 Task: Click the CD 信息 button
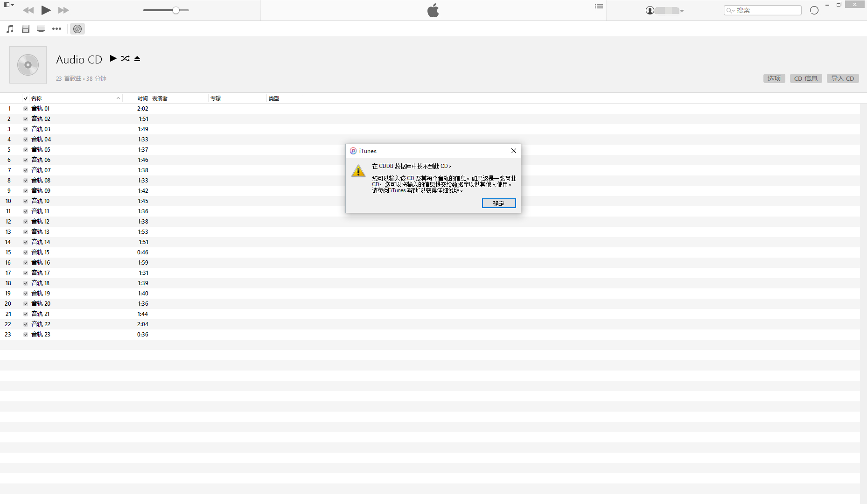pyautogui.click(x=806, y=78)
